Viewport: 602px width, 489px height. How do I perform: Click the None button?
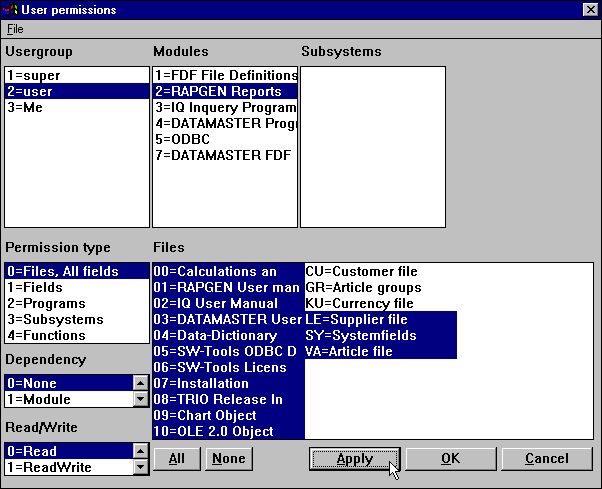229,459
